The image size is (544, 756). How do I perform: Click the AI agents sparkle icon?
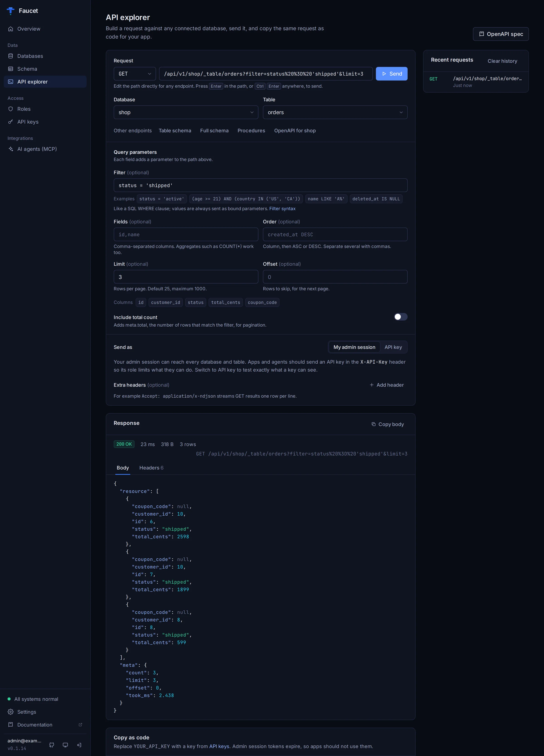pos(11,149)
